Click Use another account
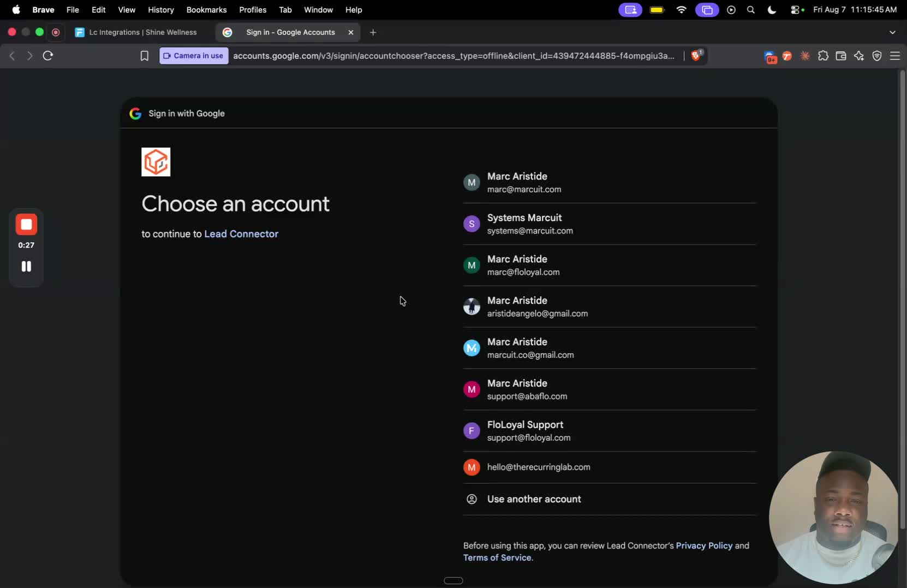The height and width of the screenshot is (588, 907). click(610, 499)
